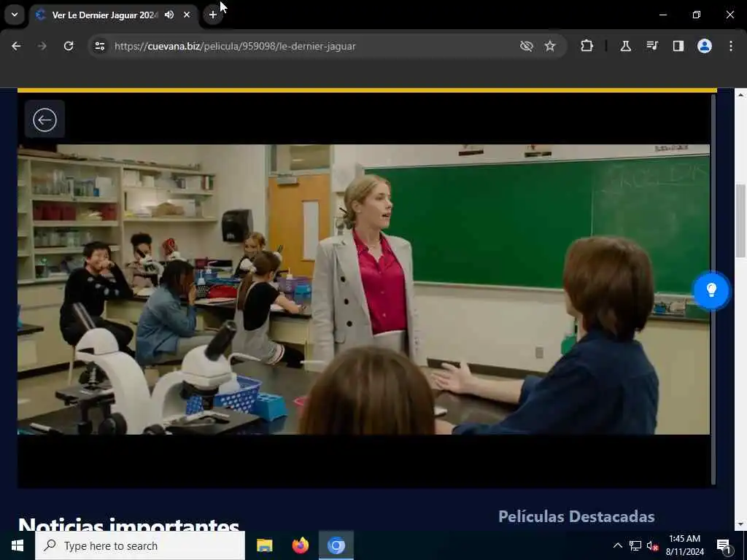Select the Chrome taskbar icon
Image resolution: width=747 pixels, height=560 pixels.
coord(336,545)
